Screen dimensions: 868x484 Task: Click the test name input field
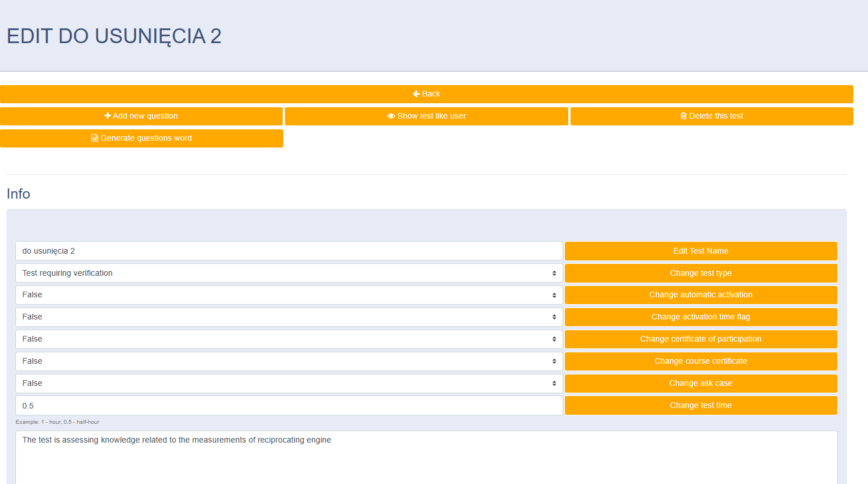point(289,251)
